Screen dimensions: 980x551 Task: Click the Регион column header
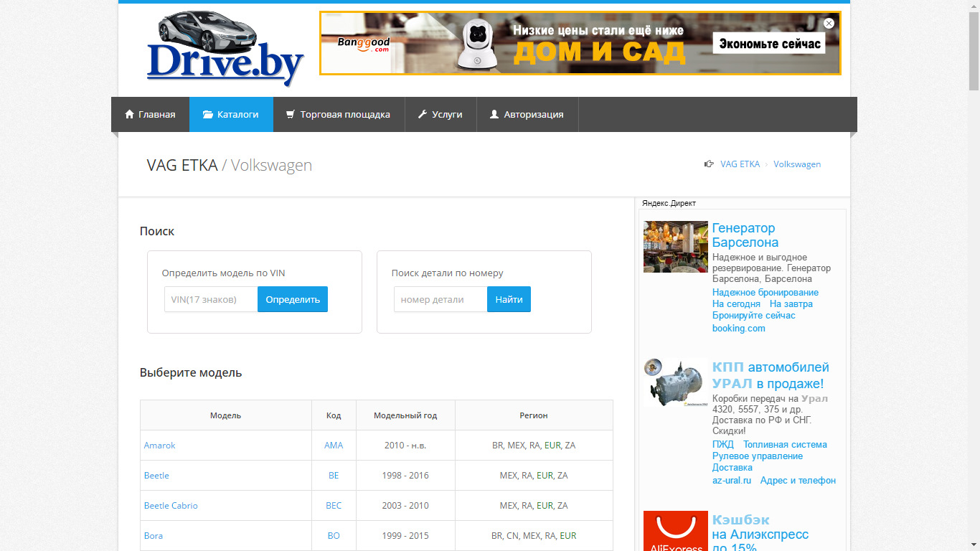[534, 415]
